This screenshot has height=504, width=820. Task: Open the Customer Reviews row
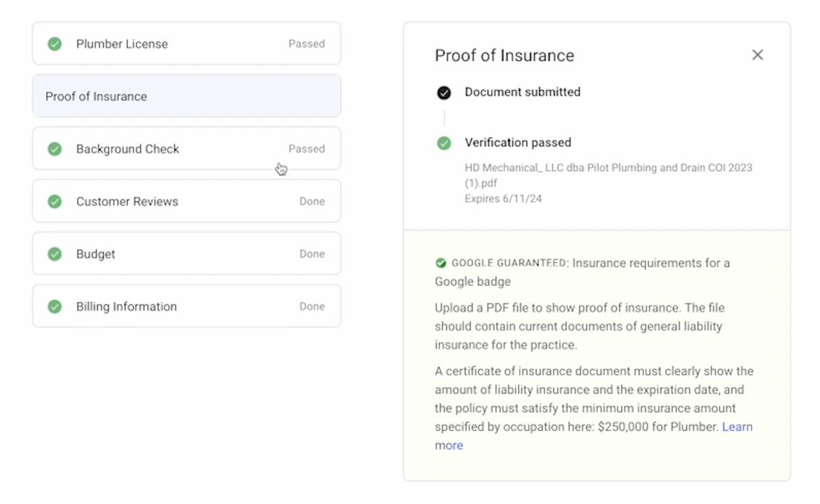tap(187, 201)
